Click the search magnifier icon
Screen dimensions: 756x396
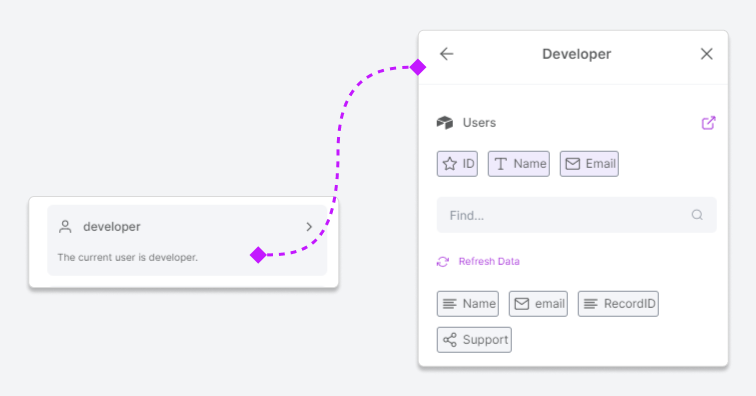click(x=697, y=215)
